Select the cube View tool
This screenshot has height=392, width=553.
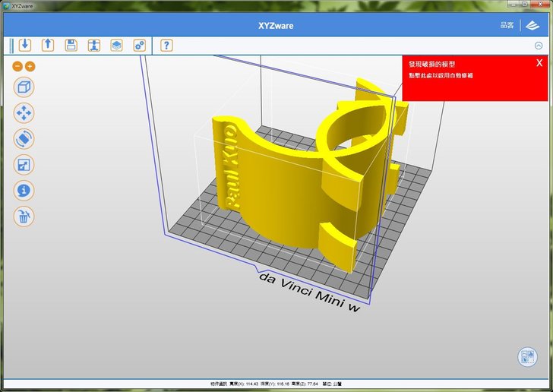coord(24,87)
